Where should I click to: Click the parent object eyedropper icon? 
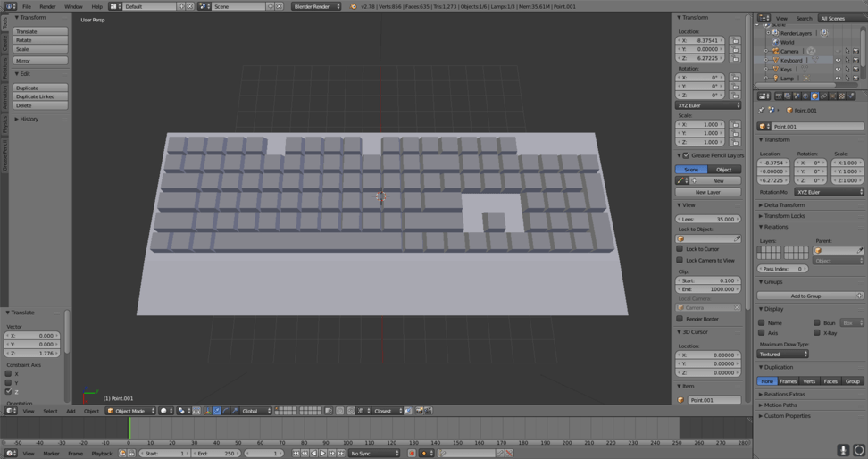[x=861, y=251]
